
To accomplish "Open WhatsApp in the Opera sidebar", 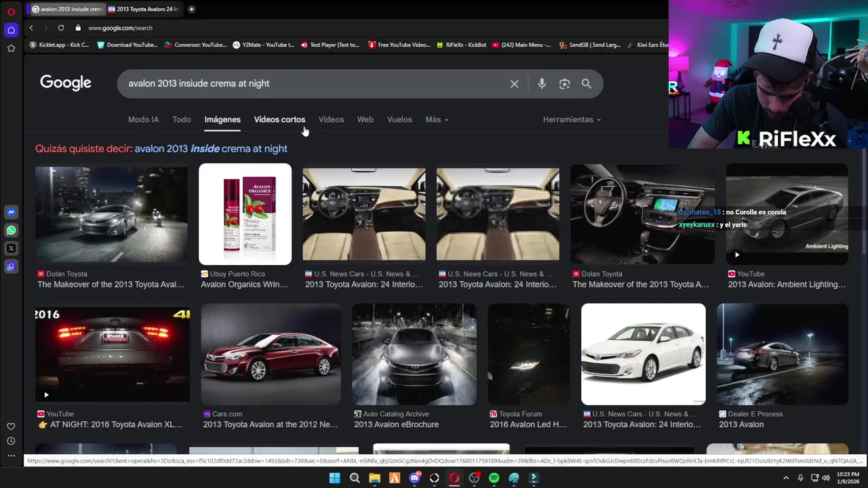I will click(x=11, y=230).
